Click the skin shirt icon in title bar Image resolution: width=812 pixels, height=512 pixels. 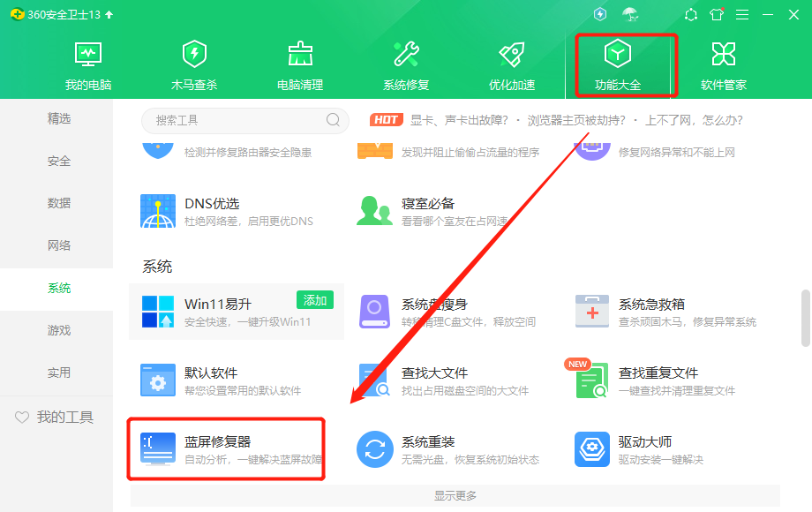717,14
